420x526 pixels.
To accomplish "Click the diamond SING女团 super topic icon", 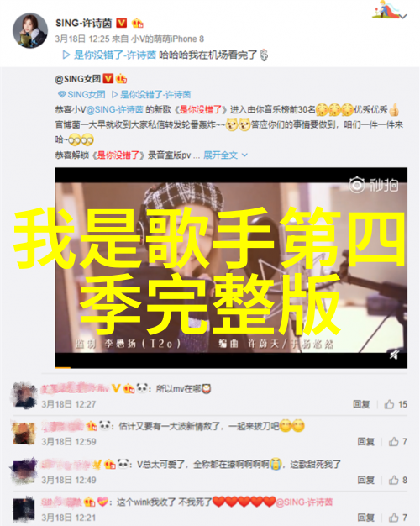I will [x=61, y=95].
